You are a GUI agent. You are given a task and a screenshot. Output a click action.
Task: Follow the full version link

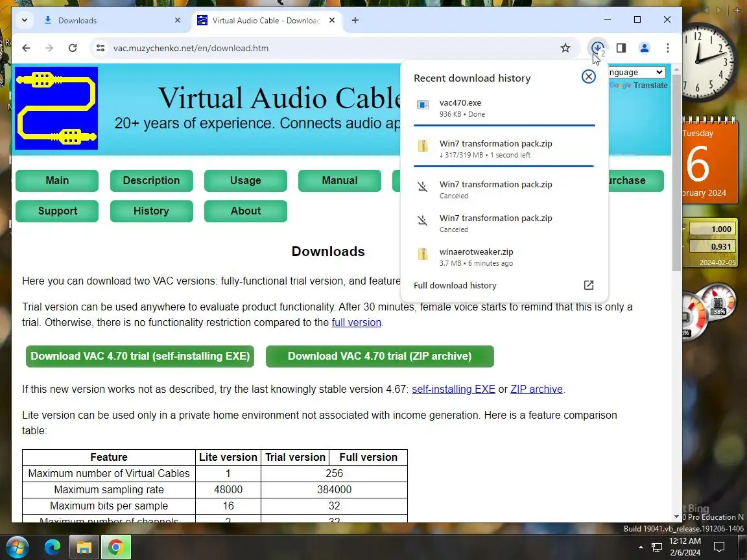point(357,322)
